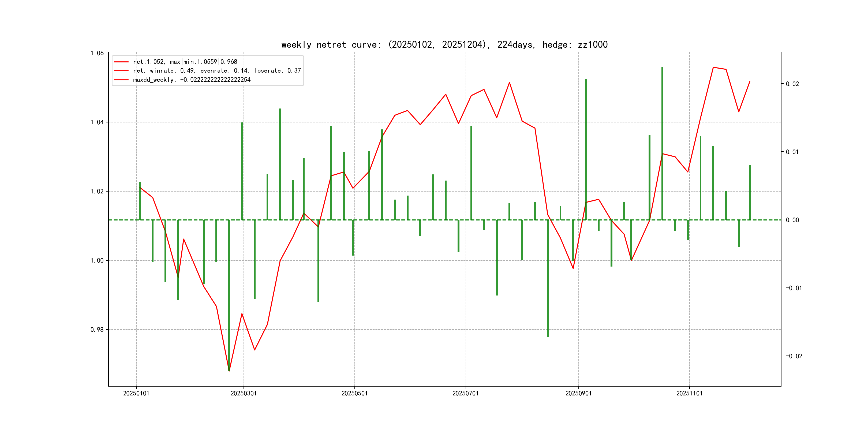Image resolution: width=868 pixels, height=434 pixels.
Task: Click the 20251101 x-axis date label
Action: click(689, 393)
